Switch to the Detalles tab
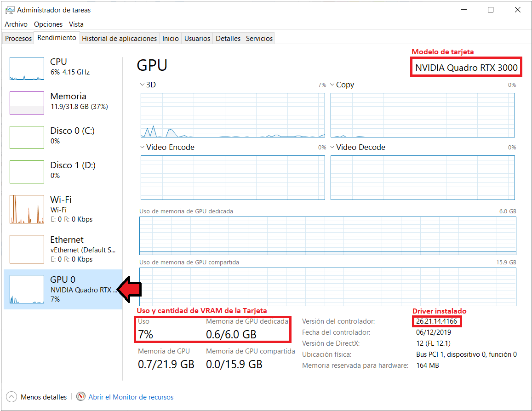 [228, 38]
